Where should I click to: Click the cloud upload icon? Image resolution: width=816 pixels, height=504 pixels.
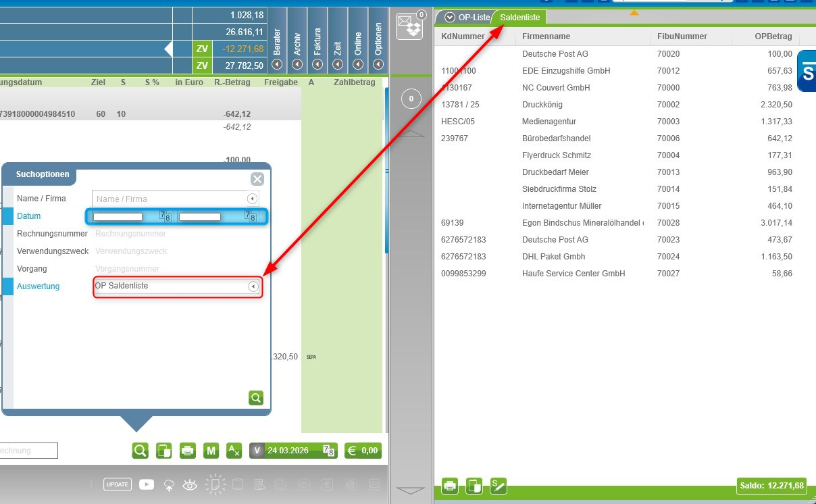tap(169, 484)
